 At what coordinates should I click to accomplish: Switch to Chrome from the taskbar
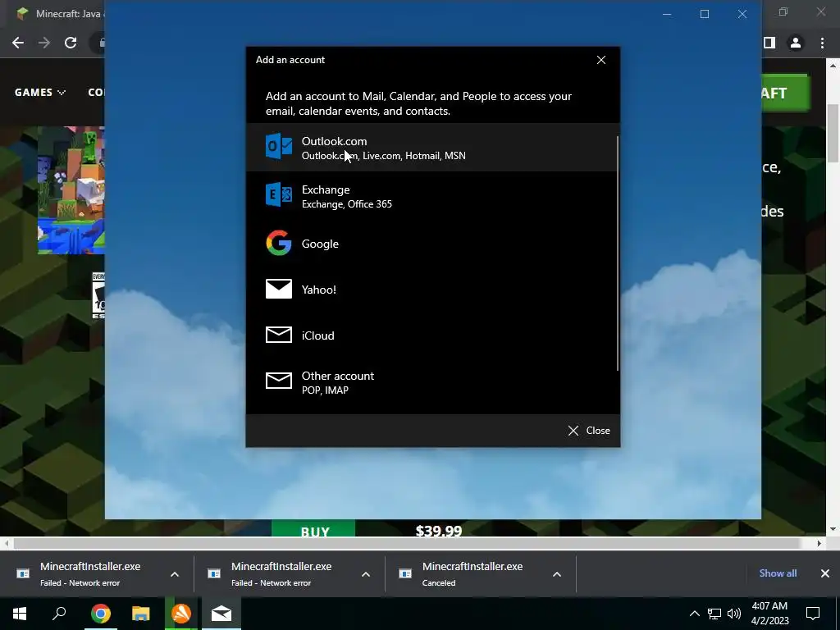[100, 614]
